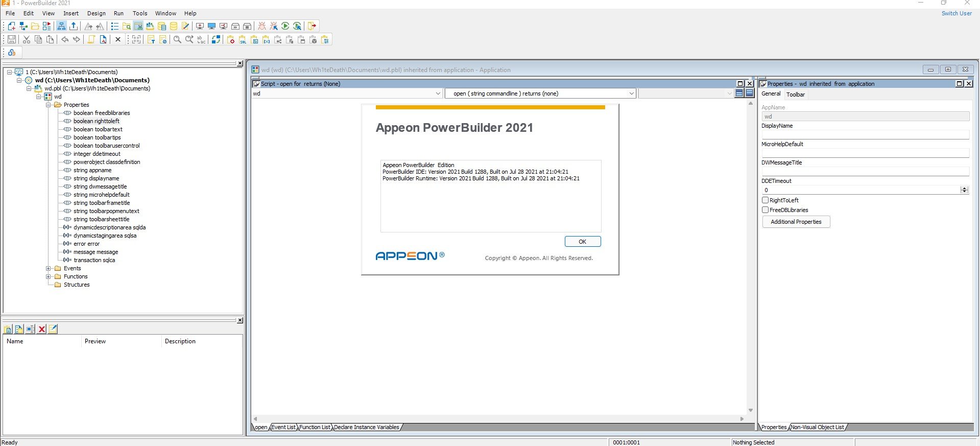Viewport: 980px width, 446px height.
Task: Click the red Debug bug icon
Action: click(261, 26)
